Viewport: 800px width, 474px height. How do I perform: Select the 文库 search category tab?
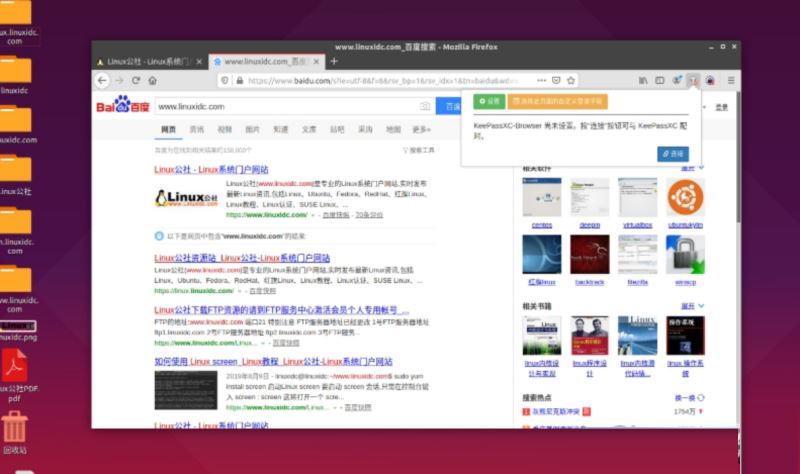(x=309, y=130)
